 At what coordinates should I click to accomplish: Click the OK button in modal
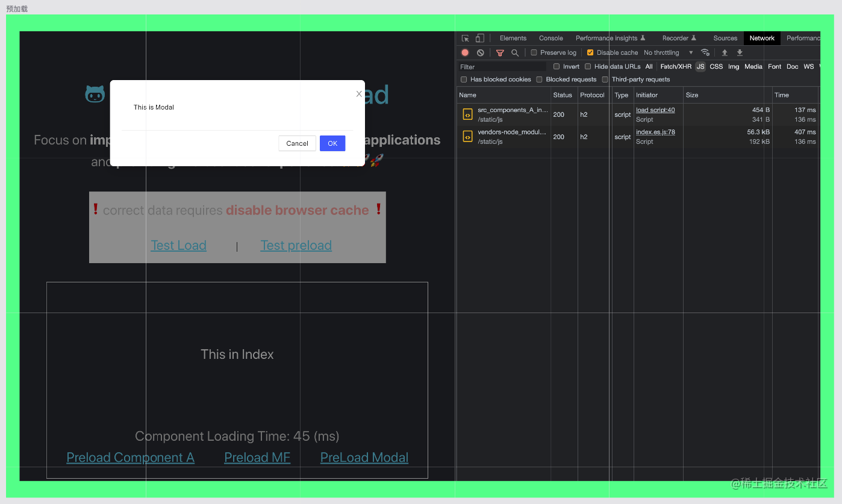tap(332, 143)
